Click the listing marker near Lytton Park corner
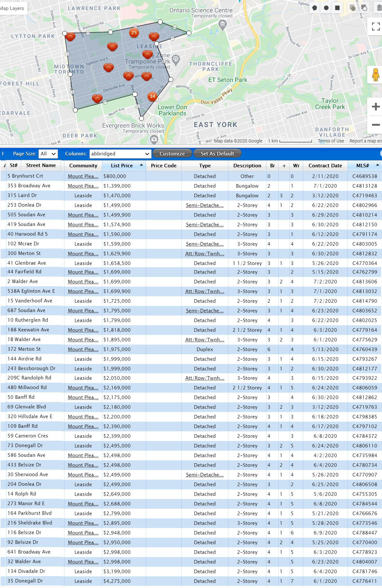 tap(70, 36)
